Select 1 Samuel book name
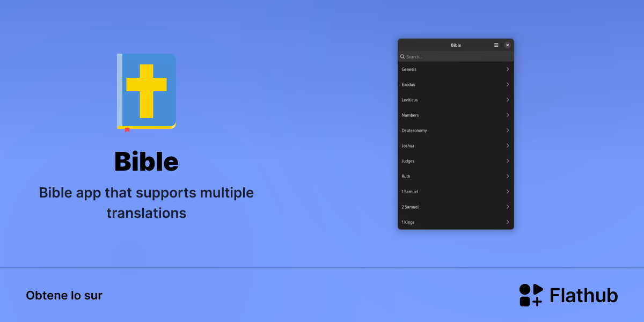Viewport: 644px width, 322px height. tap(409, 192)
